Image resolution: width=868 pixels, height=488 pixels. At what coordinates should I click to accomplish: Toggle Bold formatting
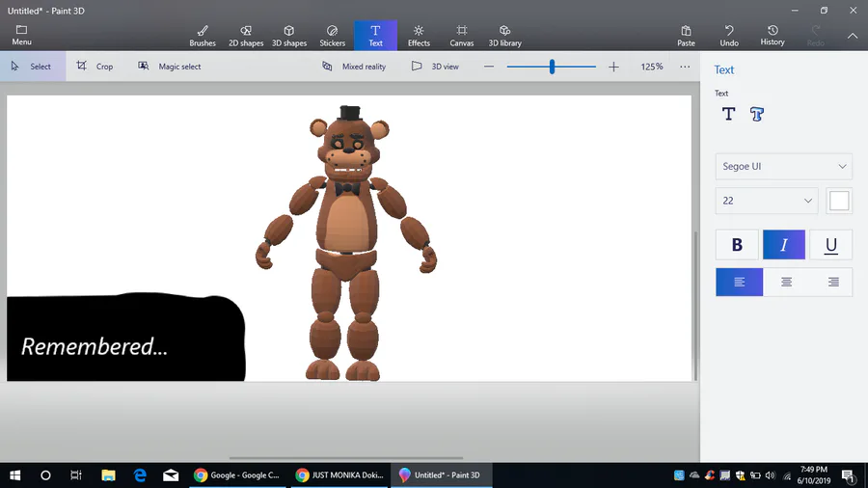pyautogui.click(x=737, y=245)
